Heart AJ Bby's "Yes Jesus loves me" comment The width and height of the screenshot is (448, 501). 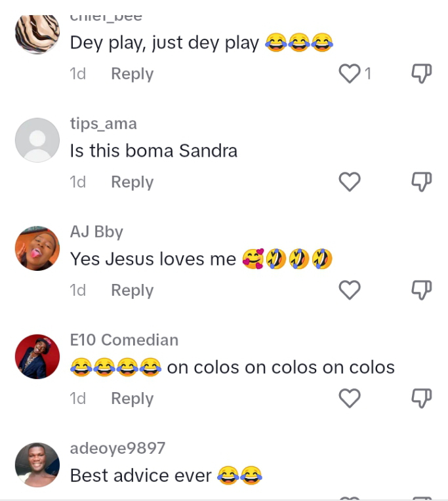[350, 290]
